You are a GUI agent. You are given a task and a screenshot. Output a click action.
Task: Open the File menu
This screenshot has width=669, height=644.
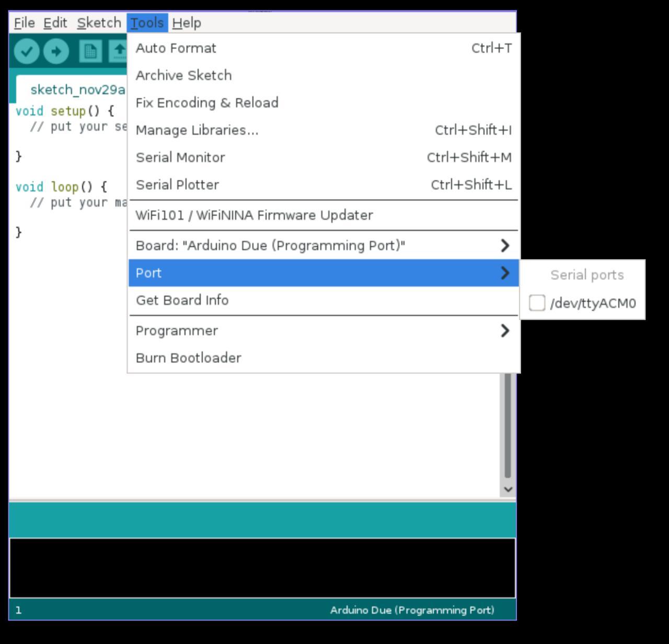pyautogui.click(x=24, y=23)
